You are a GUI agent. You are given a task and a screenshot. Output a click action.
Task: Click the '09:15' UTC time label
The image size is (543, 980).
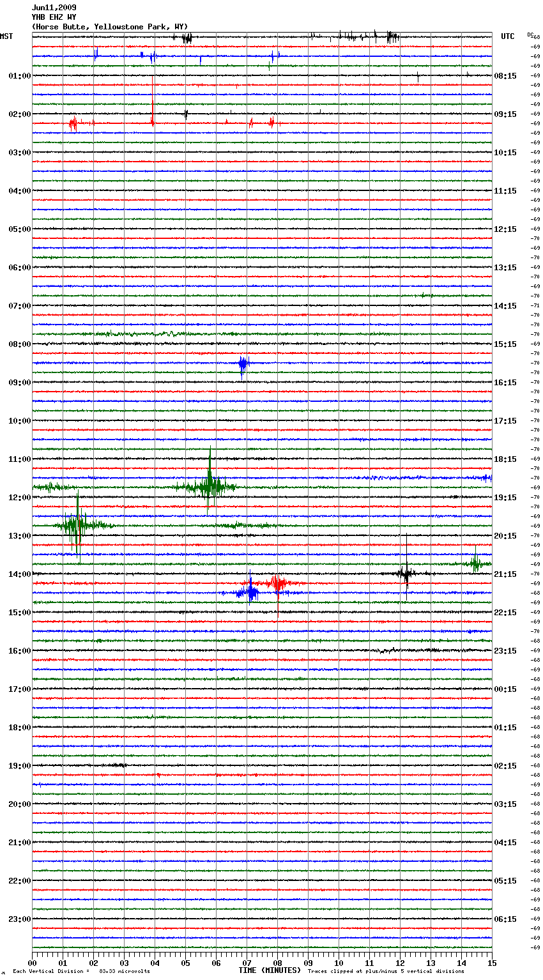[505, 114]
